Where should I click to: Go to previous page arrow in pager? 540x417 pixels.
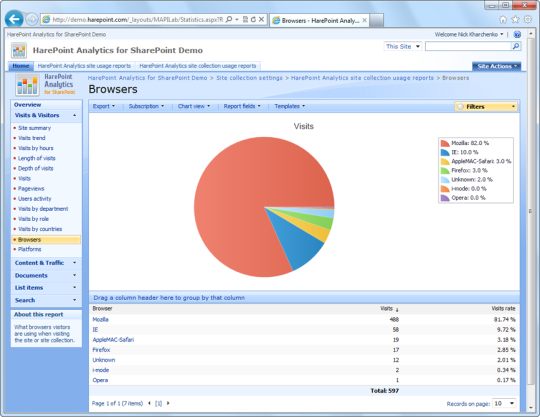click(149, 403)
